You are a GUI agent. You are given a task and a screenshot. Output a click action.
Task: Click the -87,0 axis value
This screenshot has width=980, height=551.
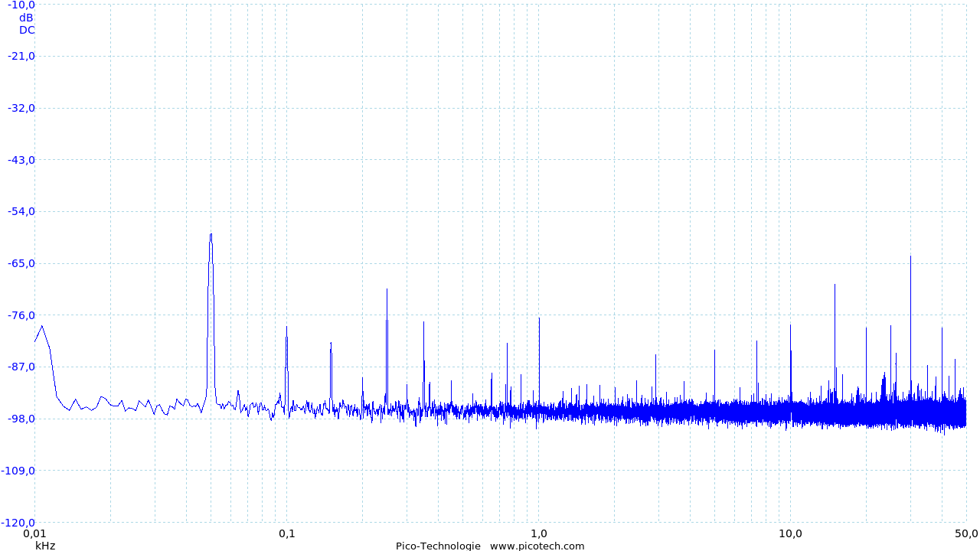tap(21, 367)
